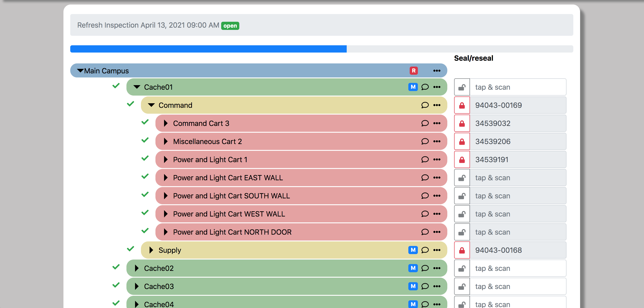Open the three-dot menu for Cache01
644x308 pixels.
pos(437,87)
